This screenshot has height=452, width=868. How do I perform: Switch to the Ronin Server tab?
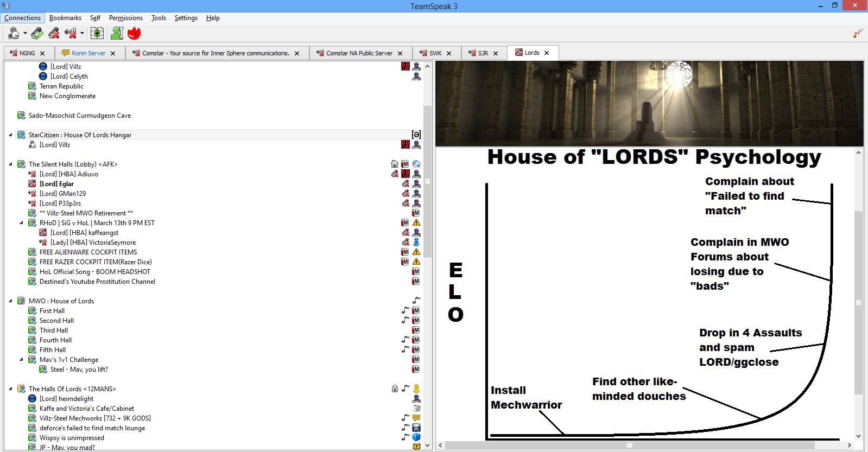(90, 53)
